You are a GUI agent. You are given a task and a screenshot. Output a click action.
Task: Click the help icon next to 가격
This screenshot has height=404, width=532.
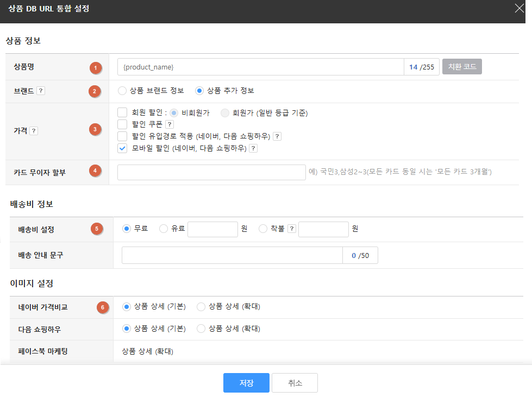[34, 131]
